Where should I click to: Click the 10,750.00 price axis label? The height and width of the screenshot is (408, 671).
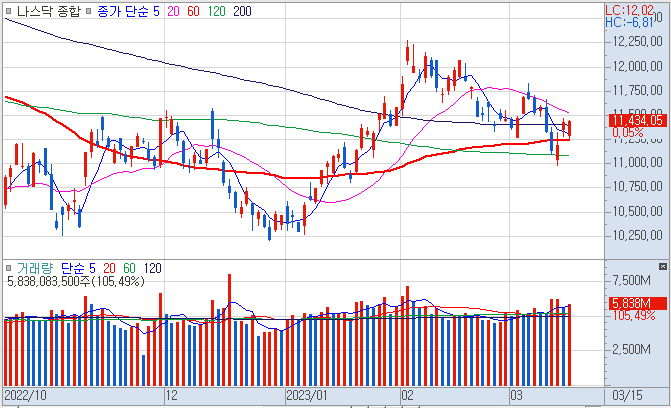coord(638,187)
